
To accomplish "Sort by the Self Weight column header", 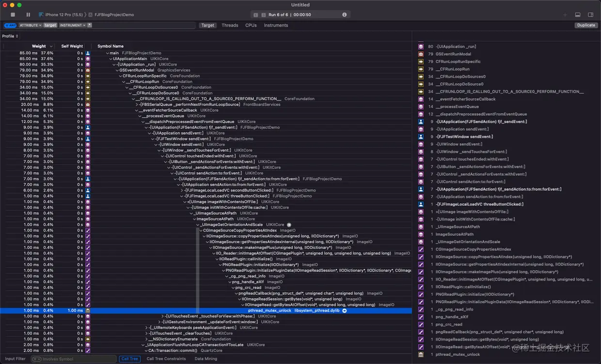I will pos(72,47).
